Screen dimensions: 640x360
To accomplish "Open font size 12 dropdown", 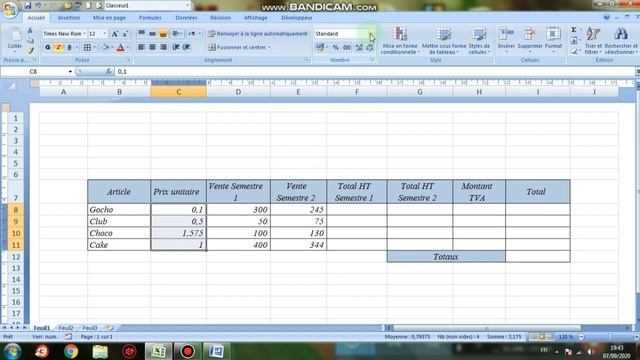I will point(105,34).
